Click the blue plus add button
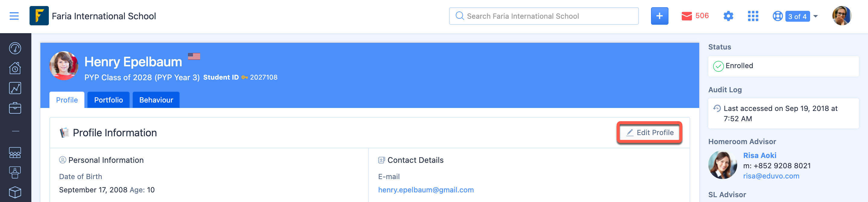868x202 pixels. point(659,16)
